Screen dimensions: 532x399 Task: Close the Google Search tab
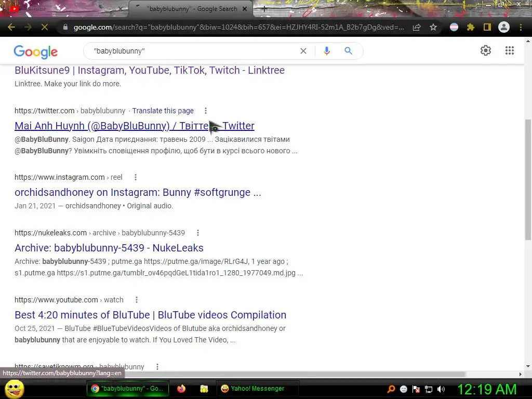(245, 9)
